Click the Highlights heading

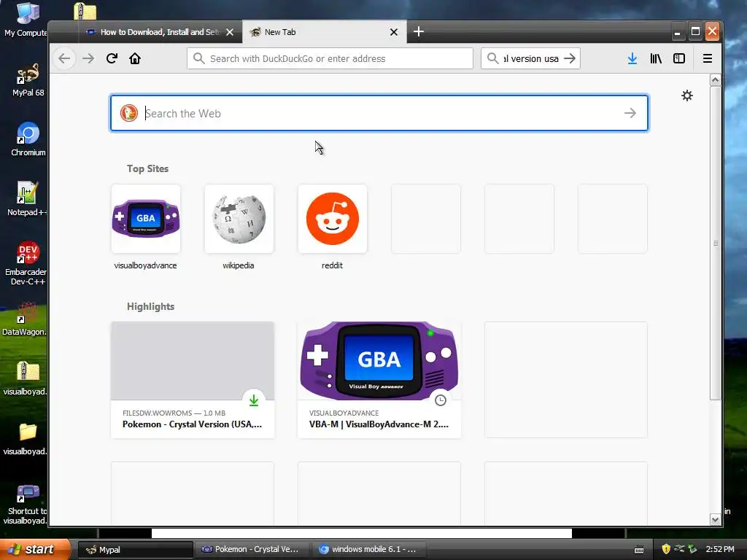click(x=150, y=307)
